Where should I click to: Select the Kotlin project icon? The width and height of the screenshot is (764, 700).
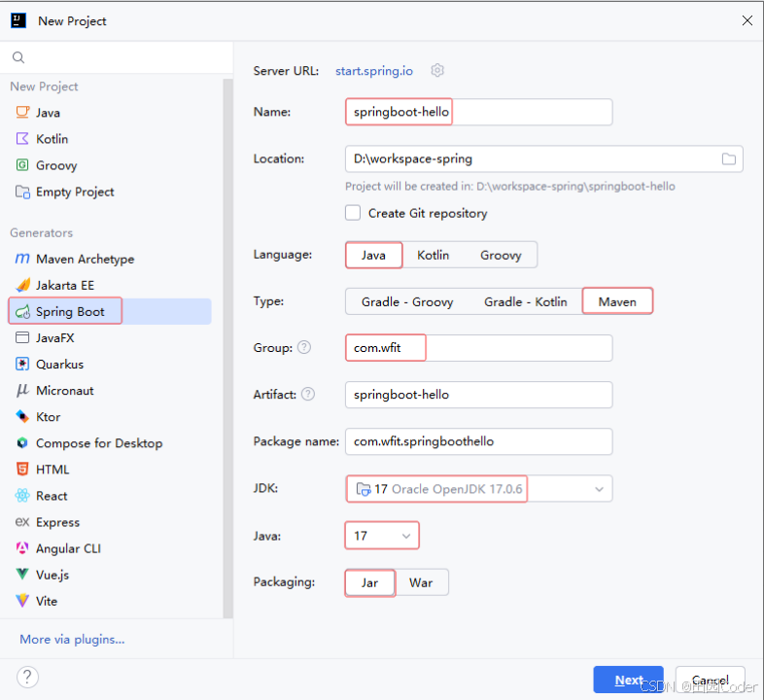(22, 138)
